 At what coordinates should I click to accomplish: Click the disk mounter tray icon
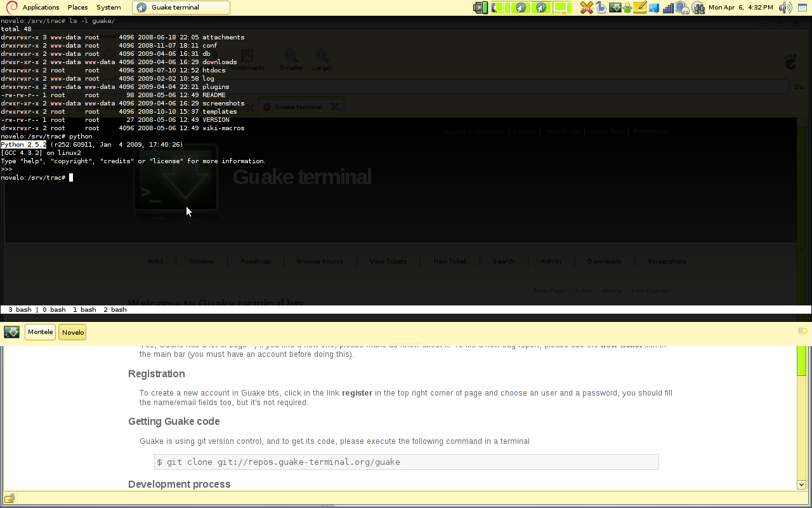tap(682, 8)
